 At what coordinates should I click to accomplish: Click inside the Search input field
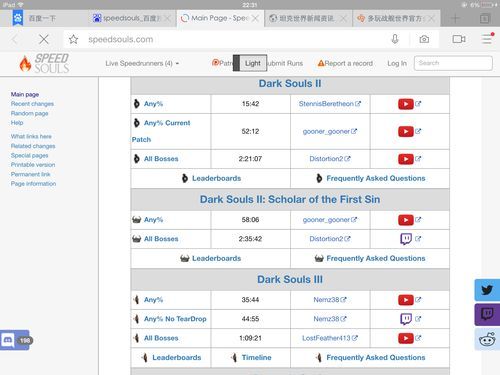[453, 63]
